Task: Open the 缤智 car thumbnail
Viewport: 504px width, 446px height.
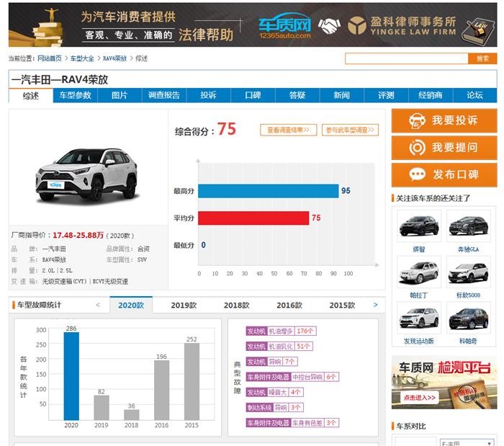Action: pyautogui.click(x=419, y=226)
